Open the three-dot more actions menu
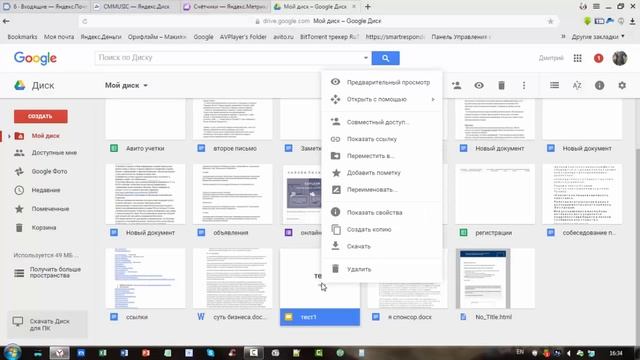 524,85
